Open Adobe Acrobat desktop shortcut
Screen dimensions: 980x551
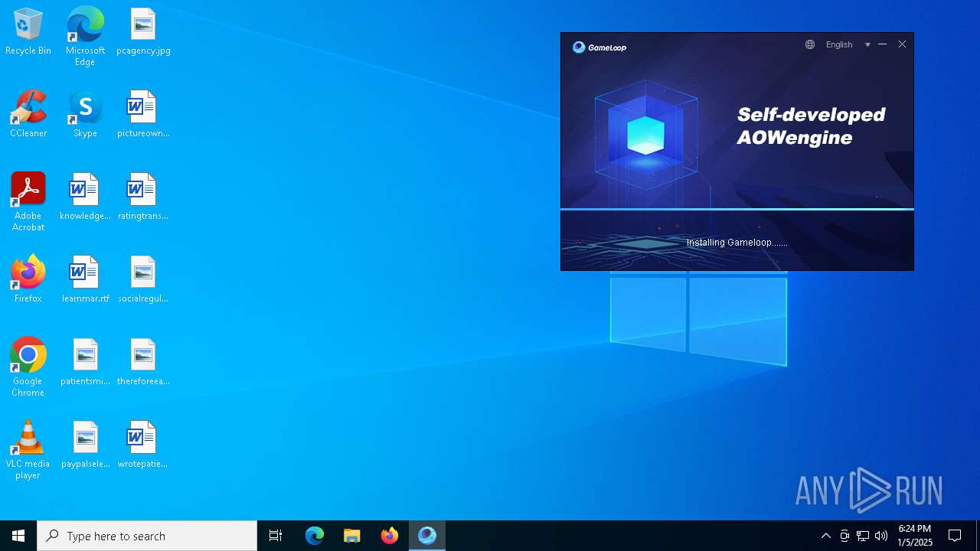coord(28,202)
